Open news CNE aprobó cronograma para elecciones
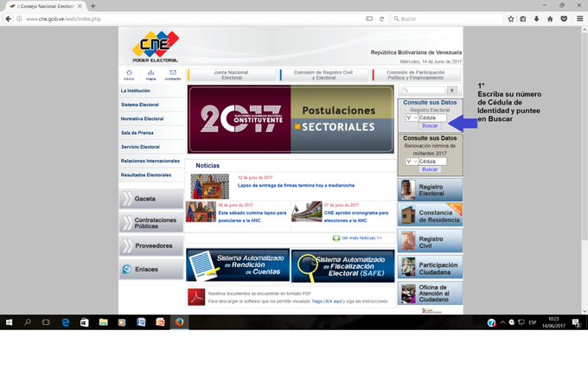The image size is (588, 369). [x=356, y=217]
